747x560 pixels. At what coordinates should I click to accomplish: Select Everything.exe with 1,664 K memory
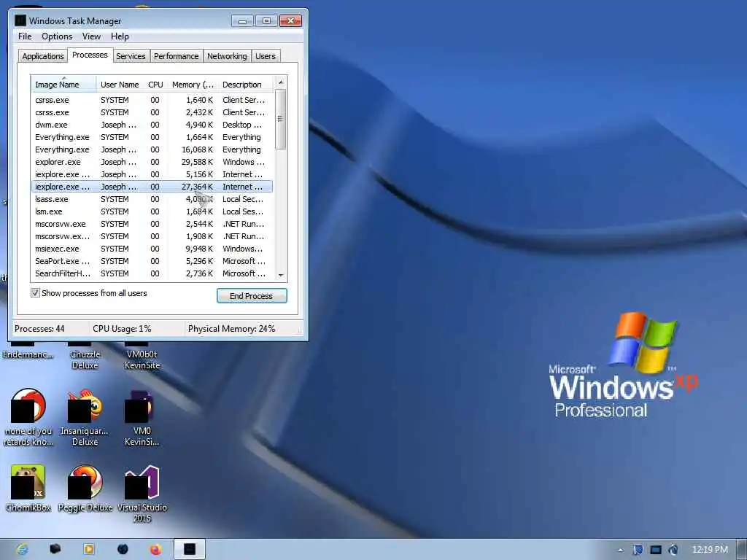152,137
